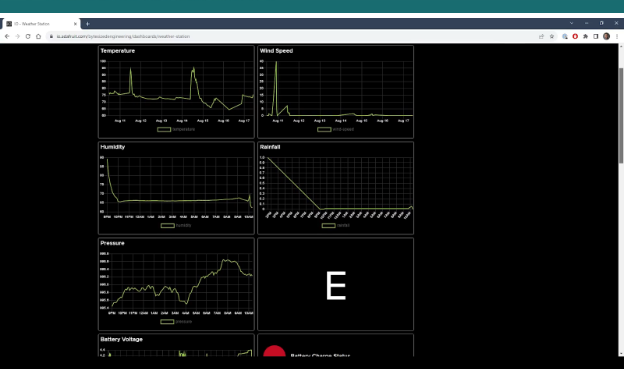This screenshot has height=369, width=625.
Task: View site info via the padlock icon
Action: click(x=51, y=36)
